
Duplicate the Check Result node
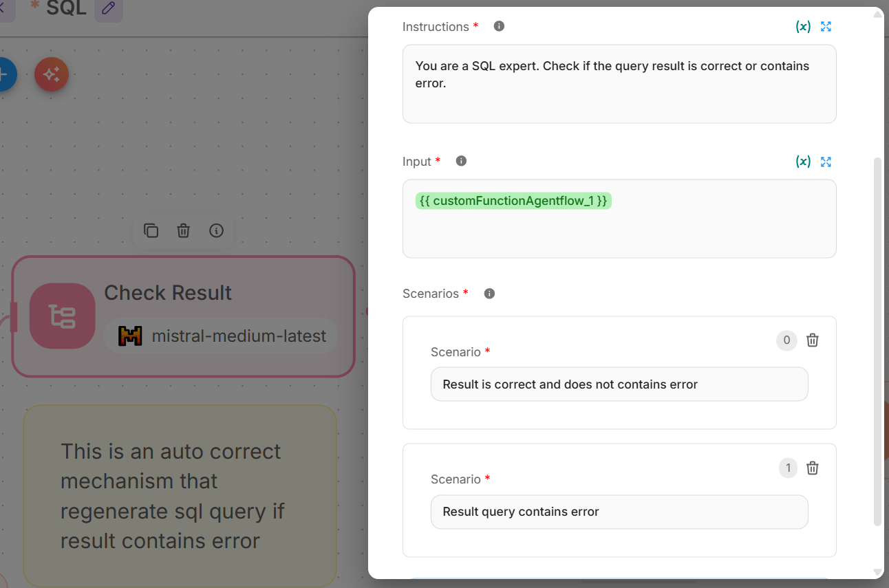(x=151, y=231)
